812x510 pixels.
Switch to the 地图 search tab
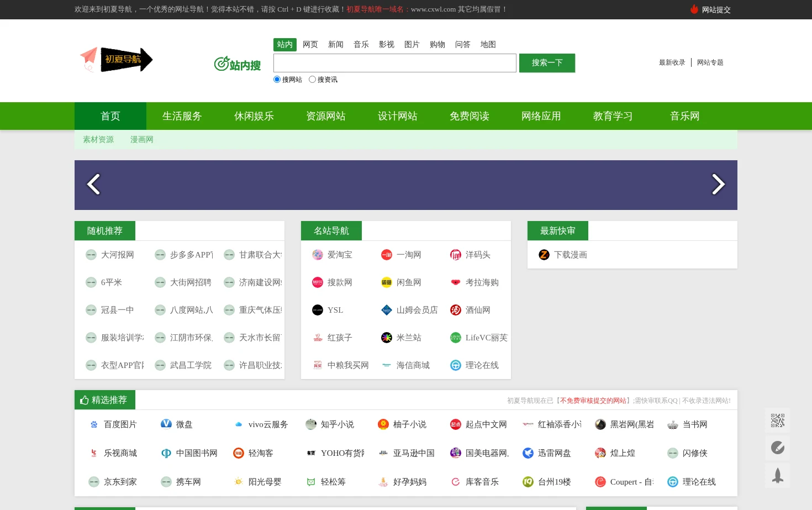(x=488, y=45)
